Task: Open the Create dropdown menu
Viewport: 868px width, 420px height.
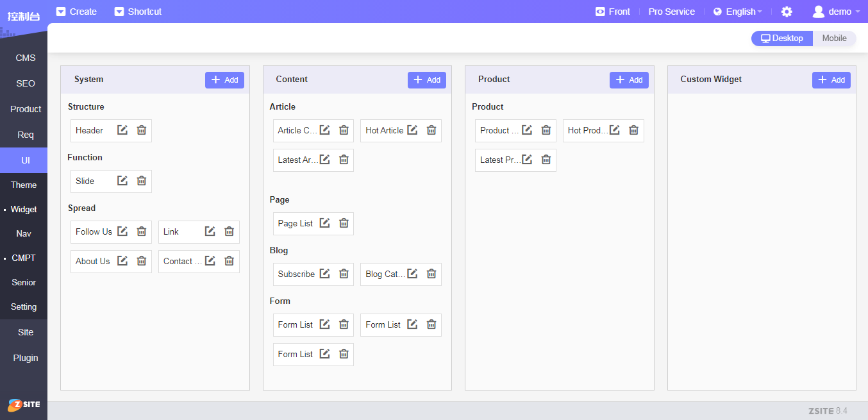Action: 76,12
